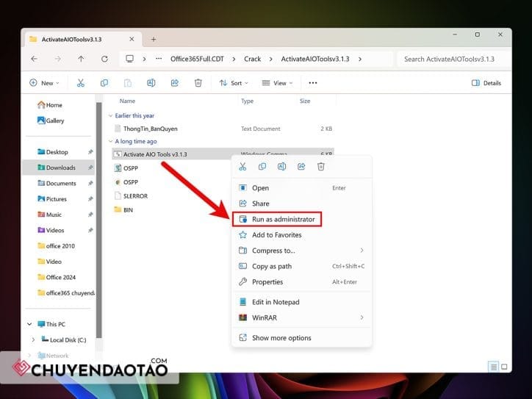Viewport: 532px width, 399px height.
Task: Close the ActivateAIOToolsv3.1.3 tab
Action: tap(132, 40)
